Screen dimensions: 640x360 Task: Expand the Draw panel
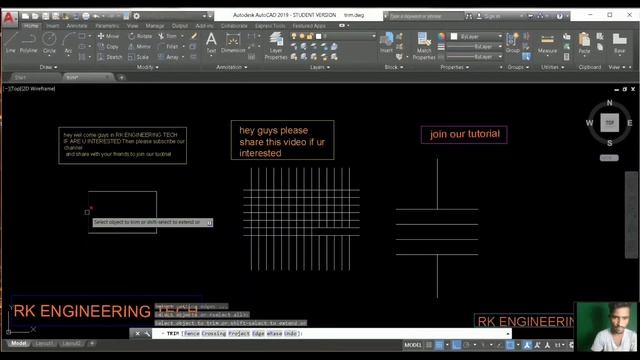[49, 67]
